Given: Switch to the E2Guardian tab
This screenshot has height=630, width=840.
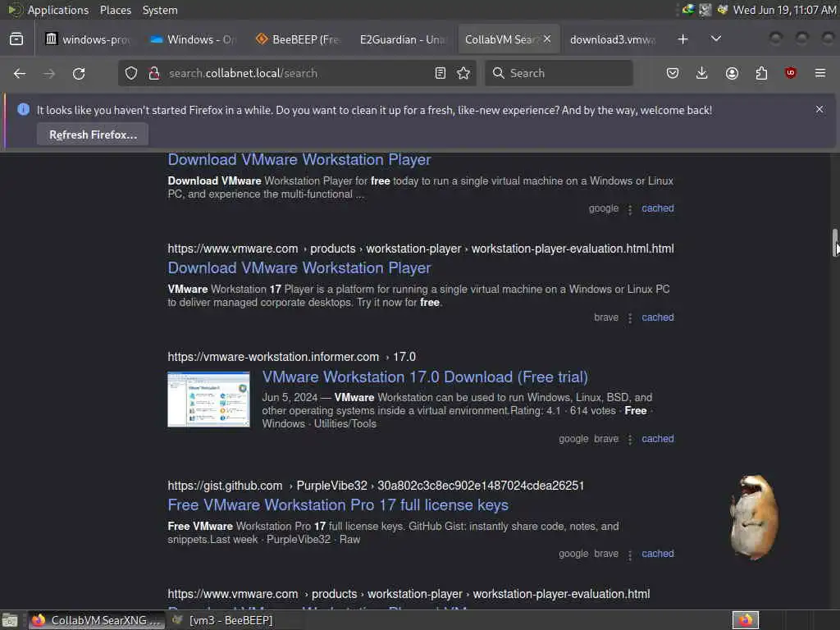Looking at the screenshot, I should (402, 39).
